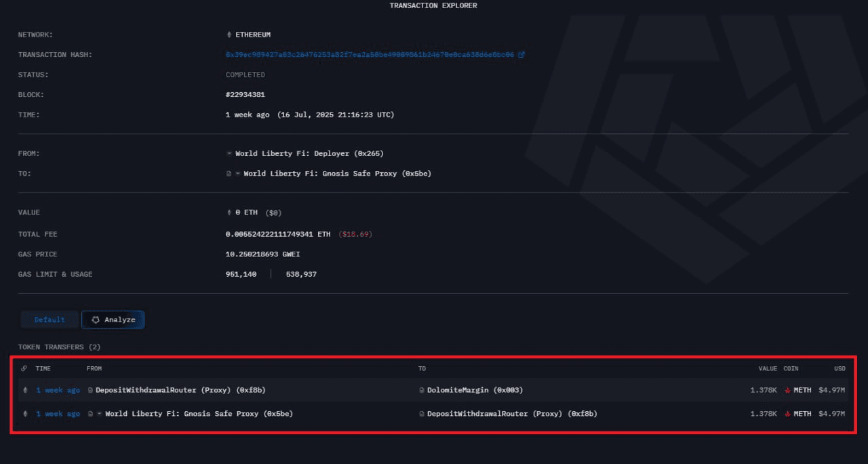The height and width of the screenshot is (464, 868).
Task: Open Gnosis Safe Proxy address in TO field
Action: pyautogui.click(x=337, y=174)
